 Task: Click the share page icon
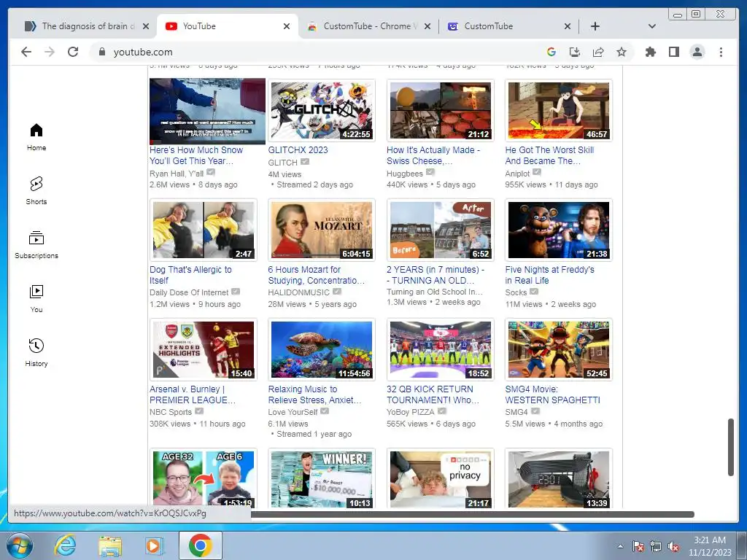(598, 52)
